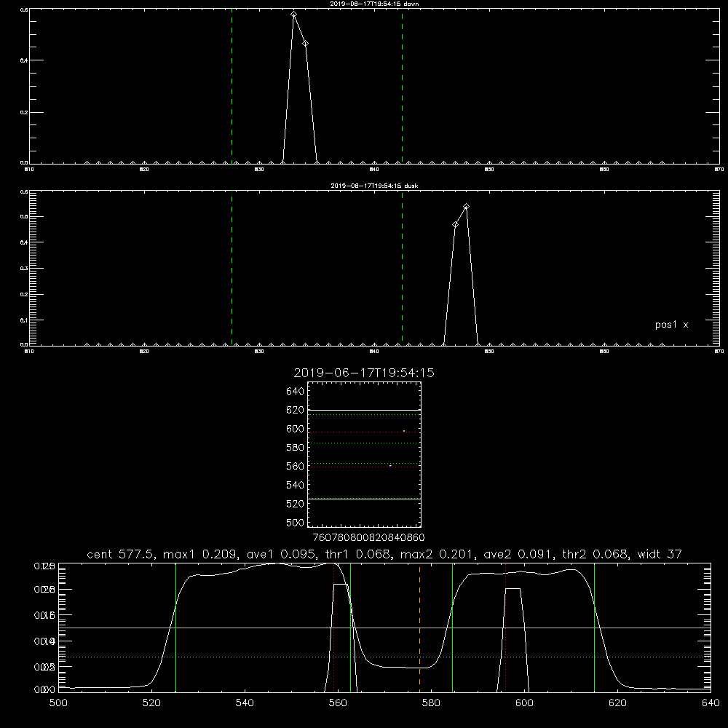Click the right green dashed line in dawn plot
This screenshot has width=728, height=728.
pos(402,86)
